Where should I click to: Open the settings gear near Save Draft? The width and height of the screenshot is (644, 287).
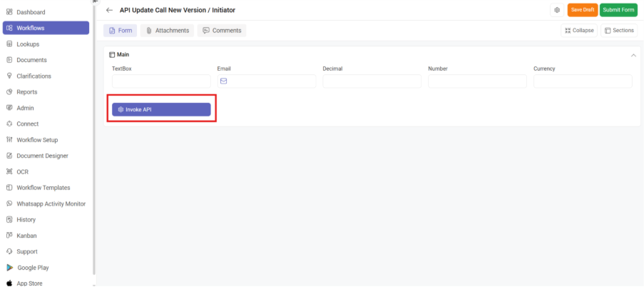tap(556, 10)
